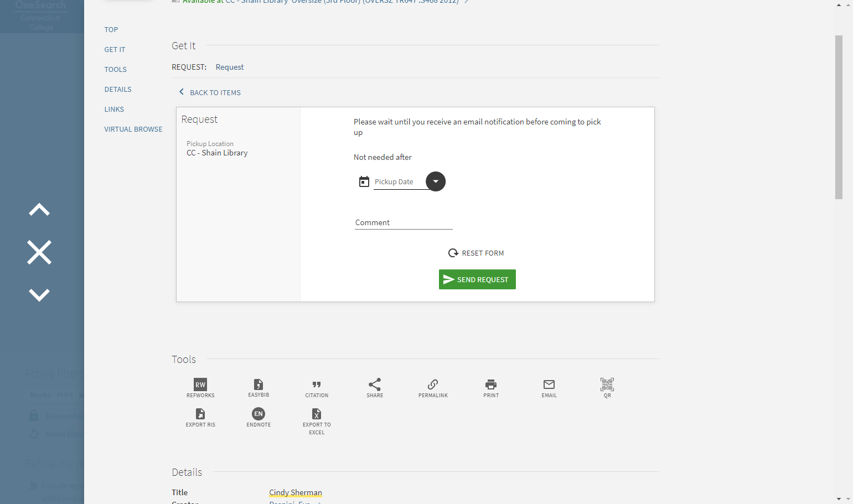Export the record to EasyBib
Viewport: 853px width, 504px height.
[259, 388]
